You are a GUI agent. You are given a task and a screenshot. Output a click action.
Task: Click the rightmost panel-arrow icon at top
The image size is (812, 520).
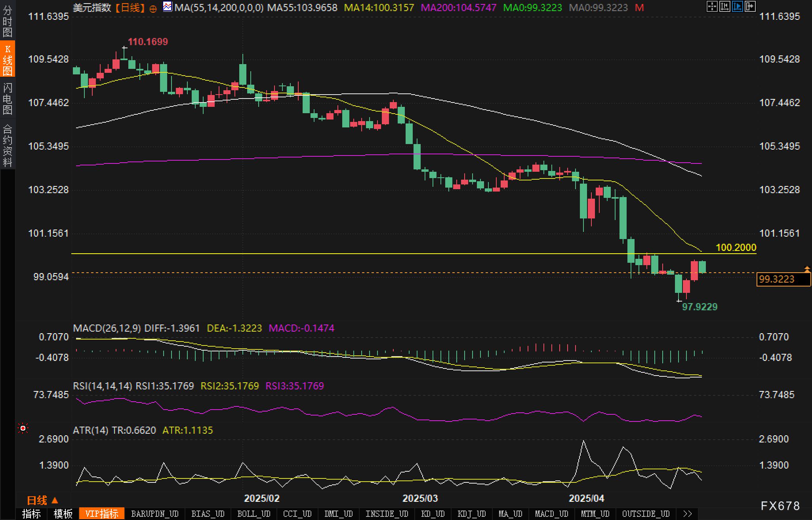coord(750,7)
